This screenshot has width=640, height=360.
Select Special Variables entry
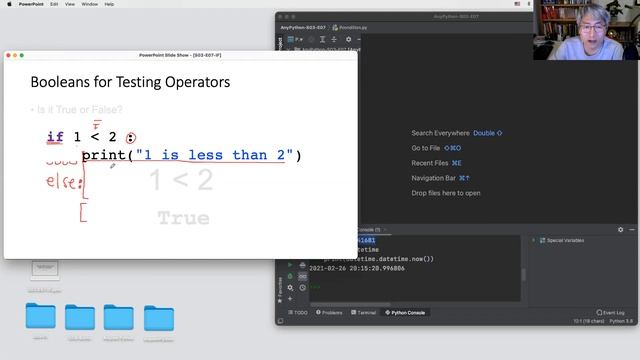(x=562, y=240)
